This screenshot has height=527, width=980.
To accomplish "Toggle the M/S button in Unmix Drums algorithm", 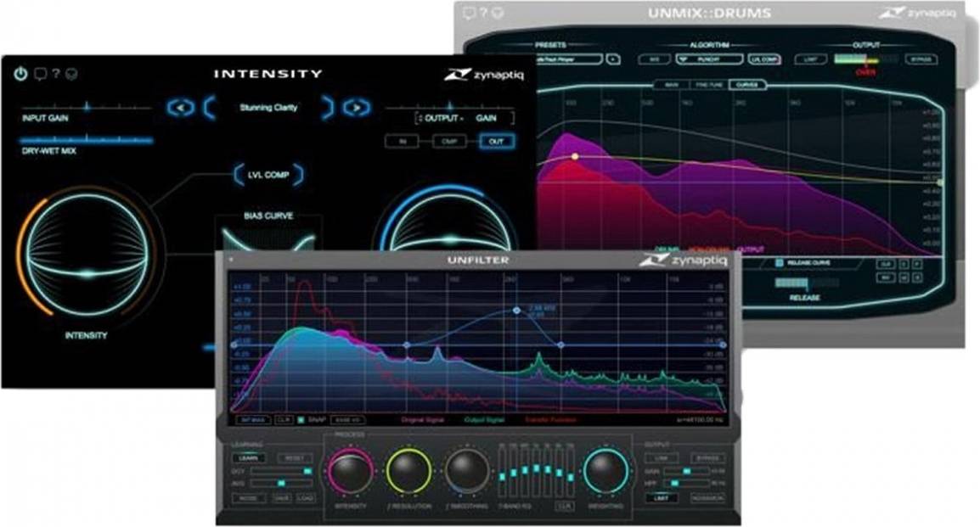I will coord(655,59).
